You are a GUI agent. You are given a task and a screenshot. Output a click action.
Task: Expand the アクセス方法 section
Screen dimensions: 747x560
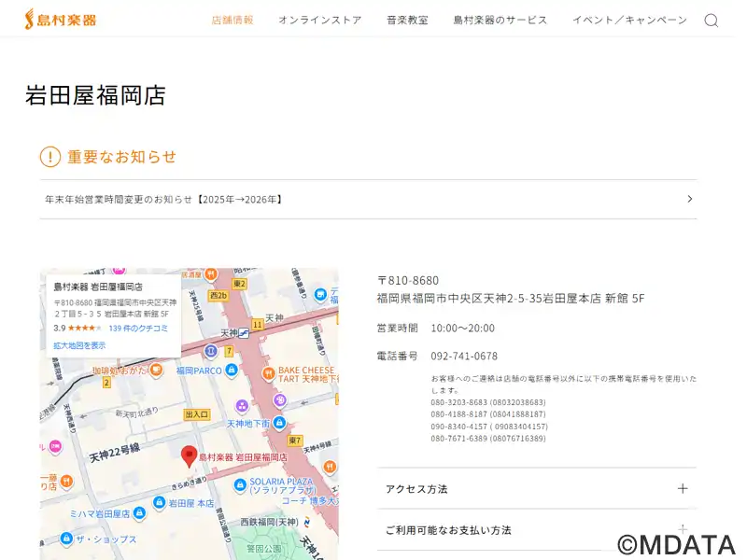(536, 488)
